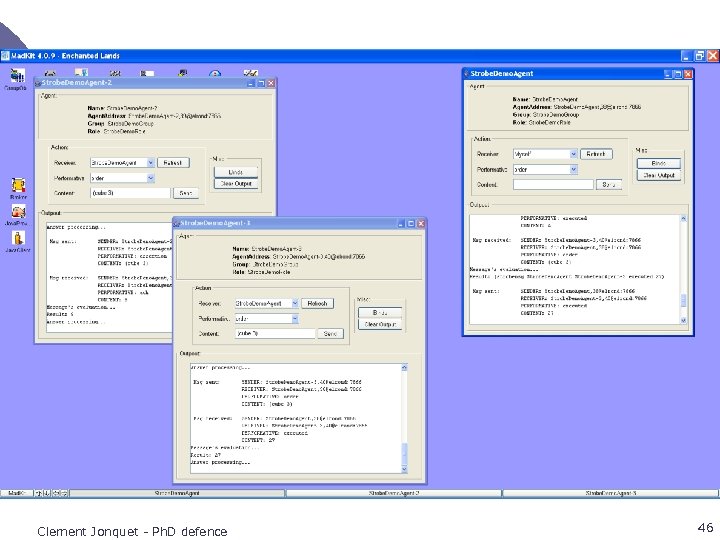The image size is (720, 540).
Task: Click the StrobeDemoAgent-2 window title icon
Action: [x=38, y=83]
